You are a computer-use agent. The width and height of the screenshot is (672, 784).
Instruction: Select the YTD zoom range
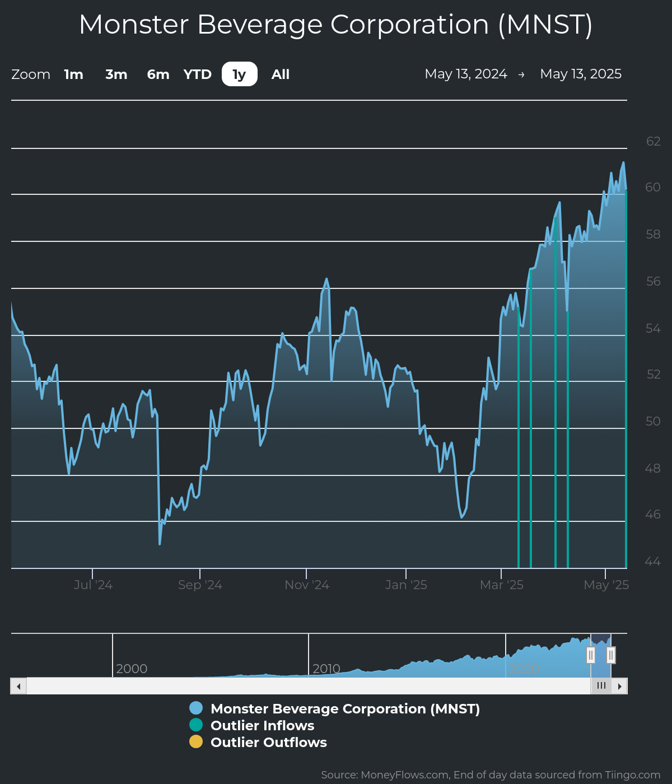click(x=198, y=74)
